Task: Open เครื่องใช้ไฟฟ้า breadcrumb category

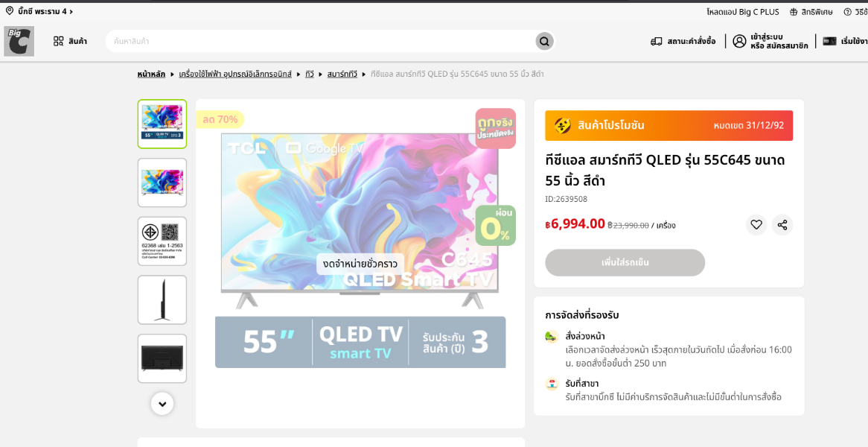Action: [x=235, y=74]
